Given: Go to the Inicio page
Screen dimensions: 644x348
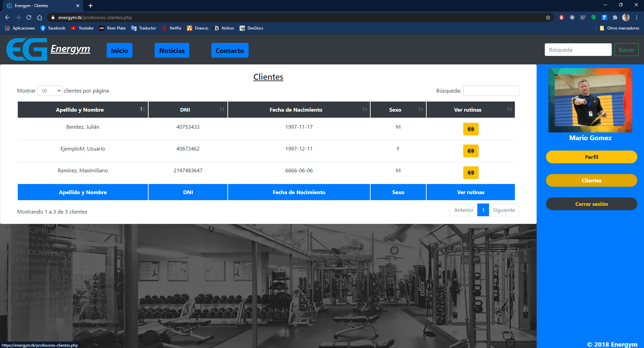Looking at the screenshot, I should [x=119, y=50].
